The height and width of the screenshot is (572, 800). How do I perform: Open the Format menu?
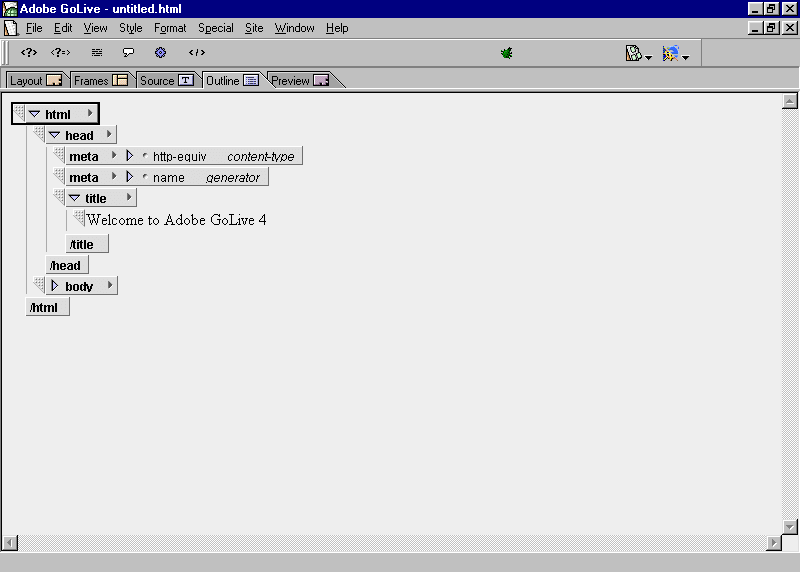pyautogui.click(x=170, y=28)
